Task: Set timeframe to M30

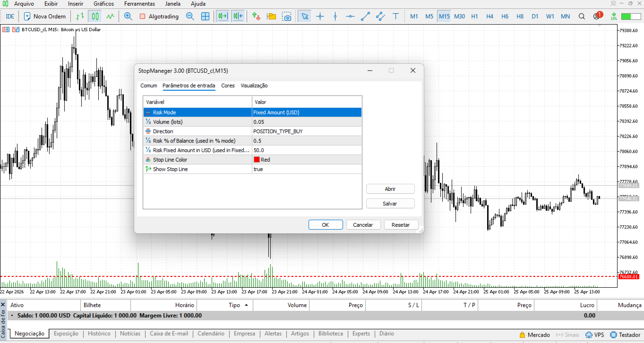Action: 459,17
